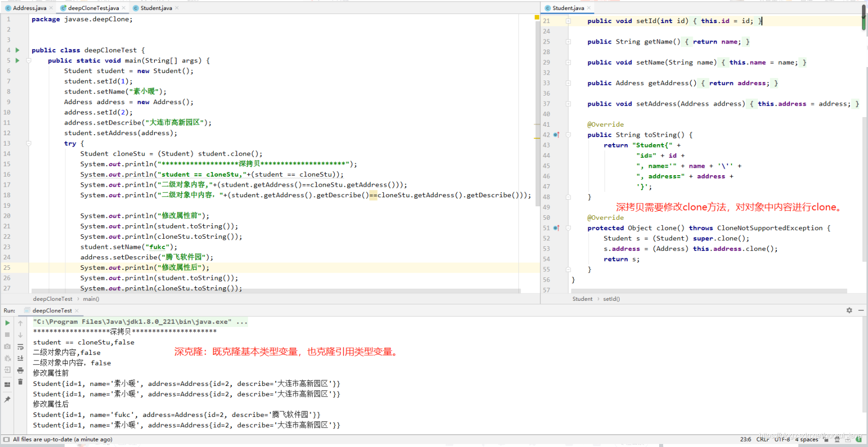Expand setAddress method fold at line 37
This screenshot has width=868, height=447.
pos(568,104)
